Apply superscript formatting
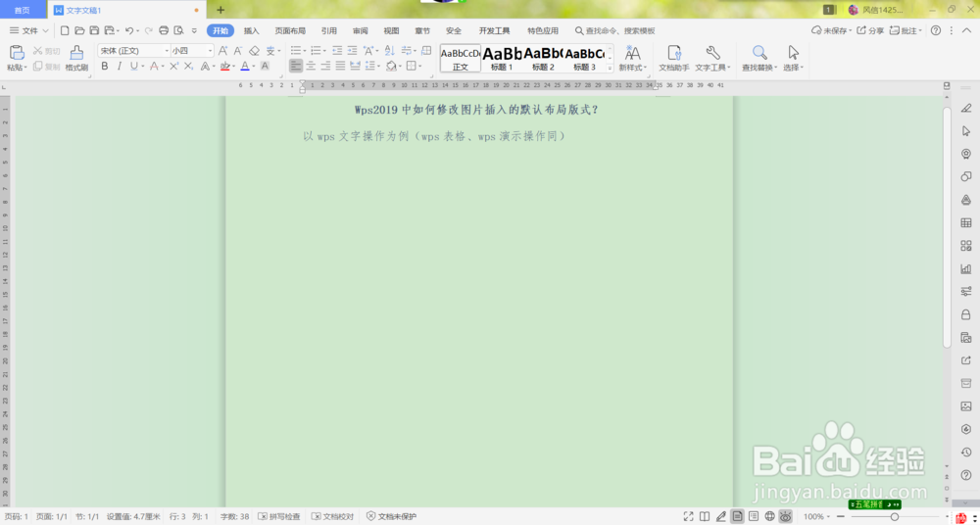The image size is (980, 525). coord(173,67)
